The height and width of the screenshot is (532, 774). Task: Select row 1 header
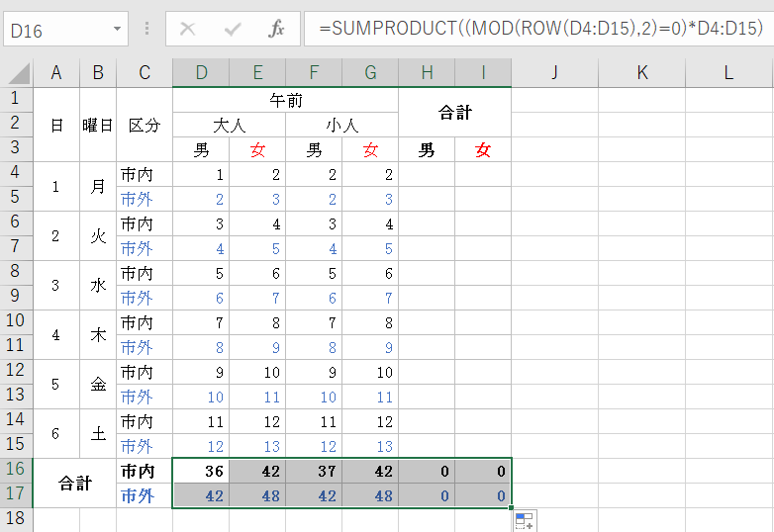point(15,98)
